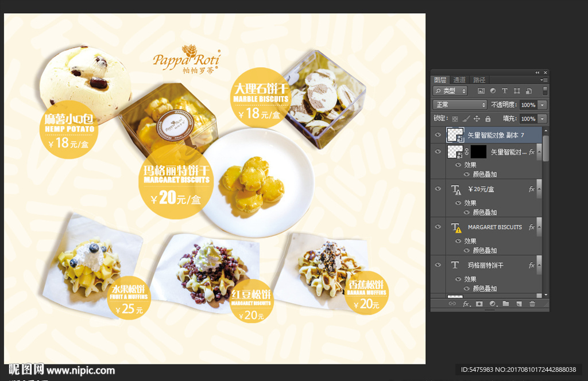
Task: Open the add layer style fx button
Action: click(x=466, y=304)
